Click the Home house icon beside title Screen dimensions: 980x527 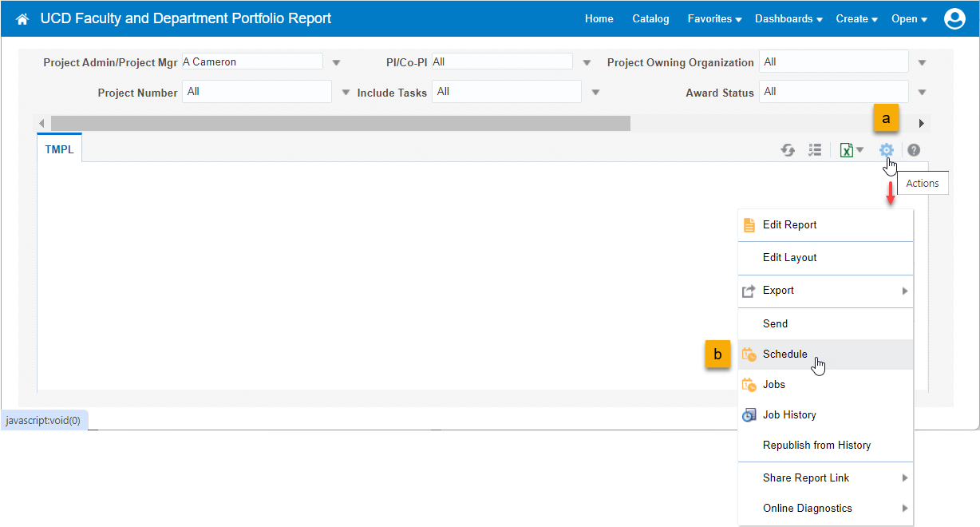tap(22, 19)
